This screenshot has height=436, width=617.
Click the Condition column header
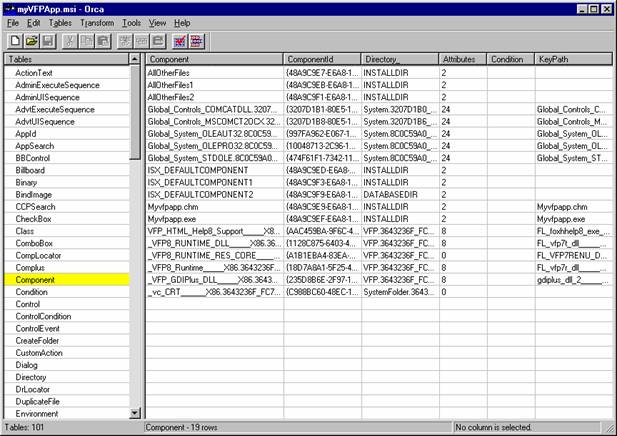(511, 59)
